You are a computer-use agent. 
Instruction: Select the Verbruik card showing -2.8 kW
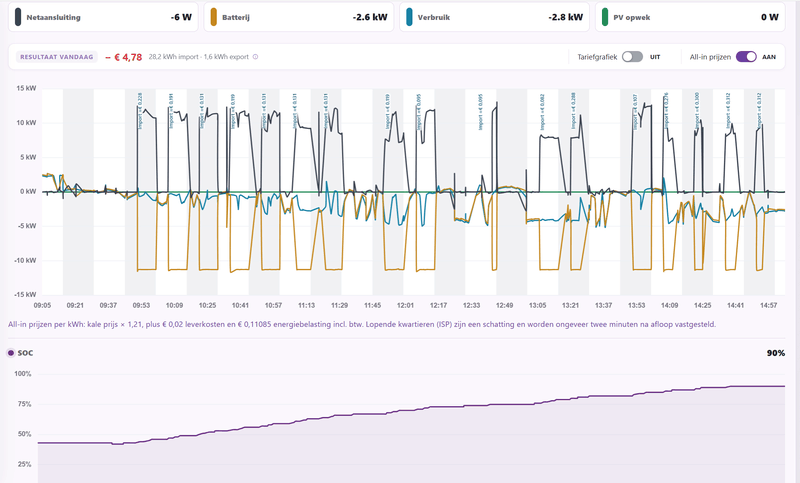point(494,17)
